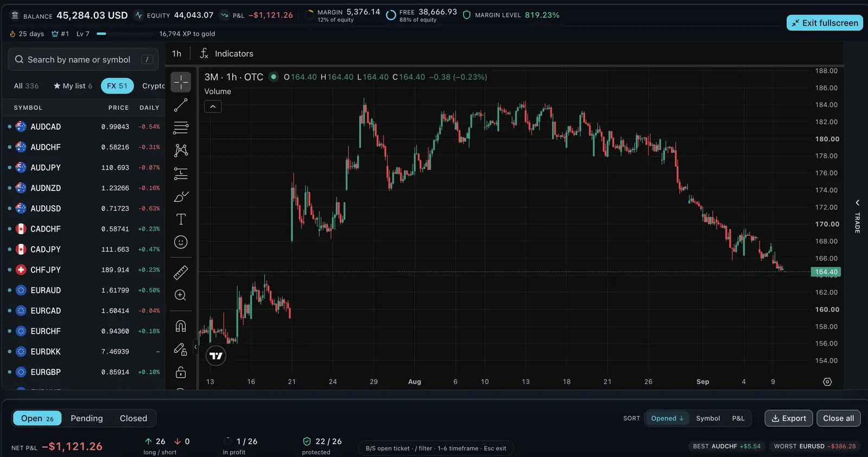Click the 25 days streak flame icon
Viewport: 868px width, 457px height.
[x=12, y=34]
